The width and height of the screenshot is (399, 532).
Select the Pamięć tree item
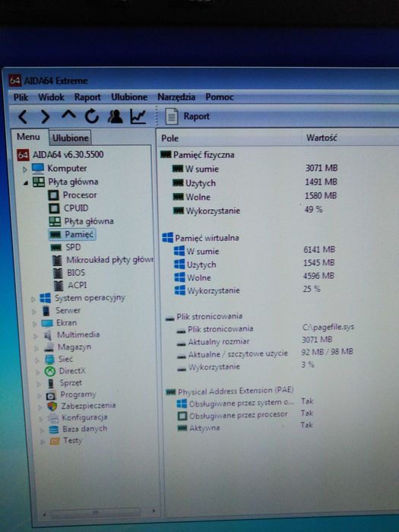pyautogui.click(x=79, y=234)
